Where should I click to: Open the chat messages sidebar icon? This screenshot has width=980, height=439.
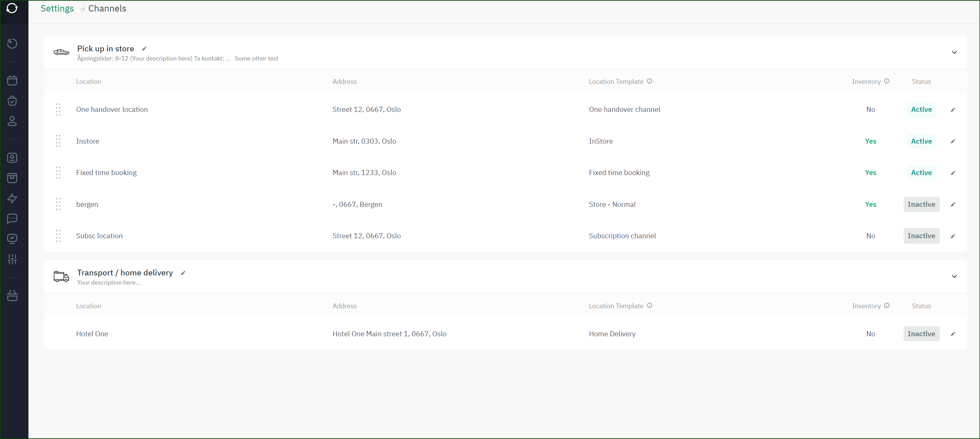point(12,219)
